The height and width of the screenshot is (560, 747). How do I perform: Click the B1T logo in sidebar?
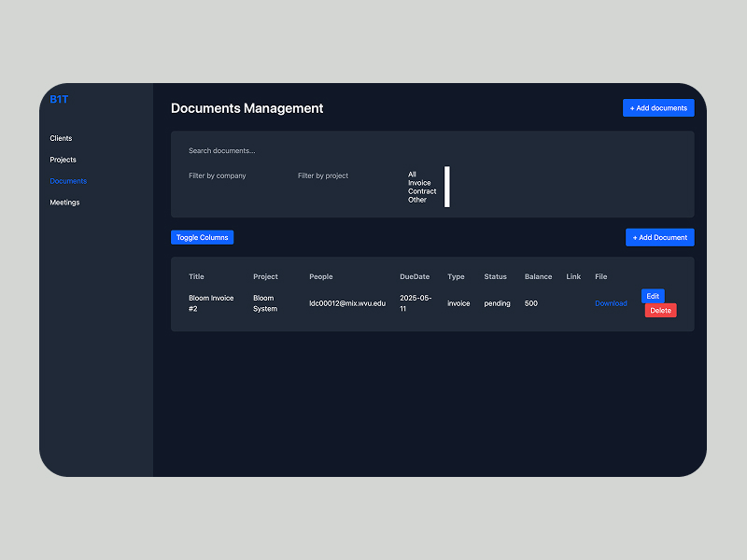pyautogui.click(x=59, y=99)
